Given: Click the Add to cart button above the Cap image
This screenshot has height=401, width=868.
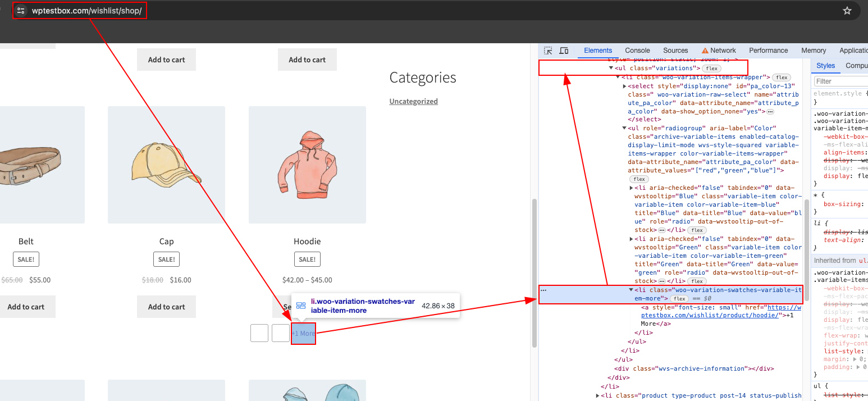Looking at the screenshot, I should [166, 60].
